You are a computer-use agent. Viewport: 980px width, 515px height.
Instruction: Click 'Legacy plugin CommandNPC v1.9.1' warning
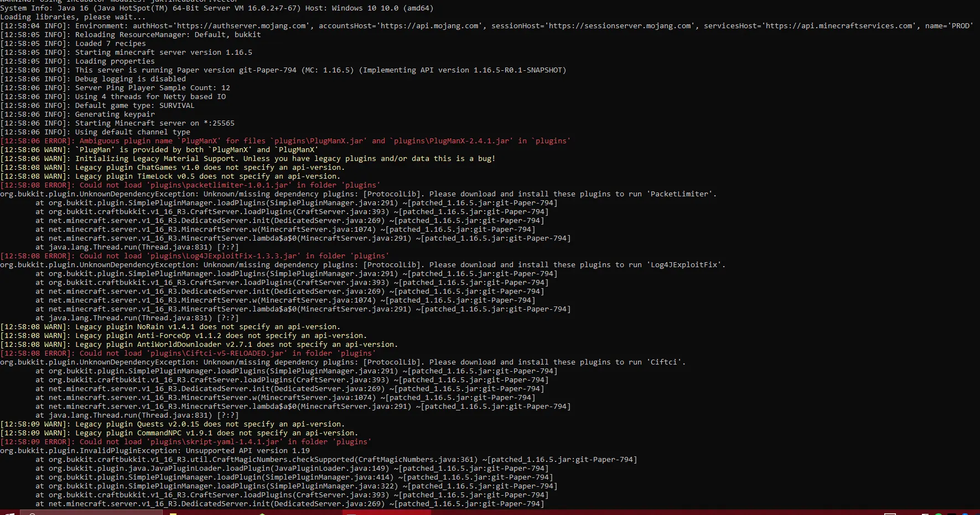(179, 433)
